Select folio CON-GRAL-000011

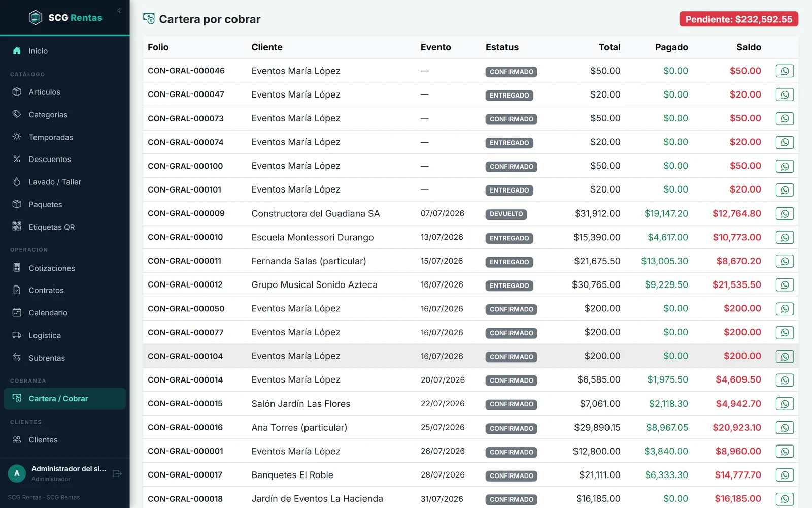point(185,261)
